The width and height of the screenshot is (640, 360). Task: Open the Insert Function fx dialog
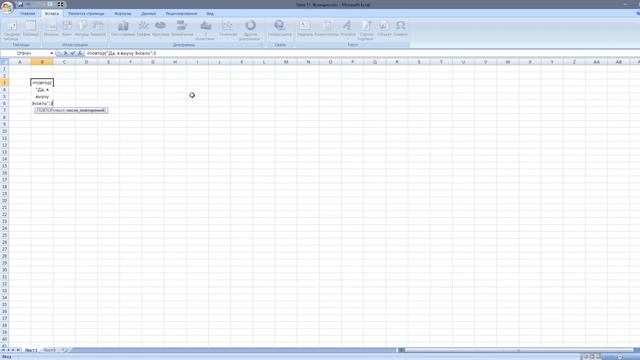(x=80, y=53)
